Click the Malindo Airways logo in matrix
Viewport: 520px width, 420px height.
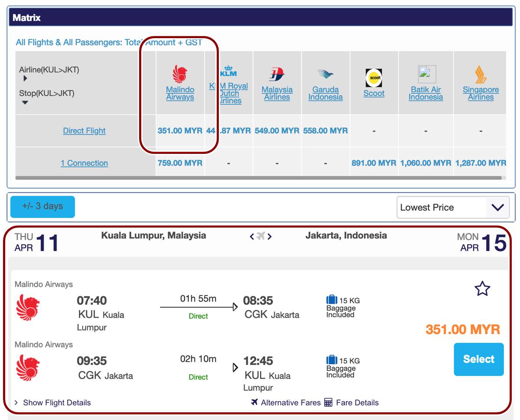180,74
